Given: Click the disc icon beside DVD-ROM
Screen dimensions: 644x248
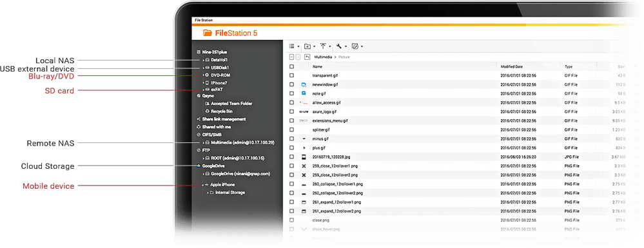Looking at the screenshot, I should (x=208, y=75).
